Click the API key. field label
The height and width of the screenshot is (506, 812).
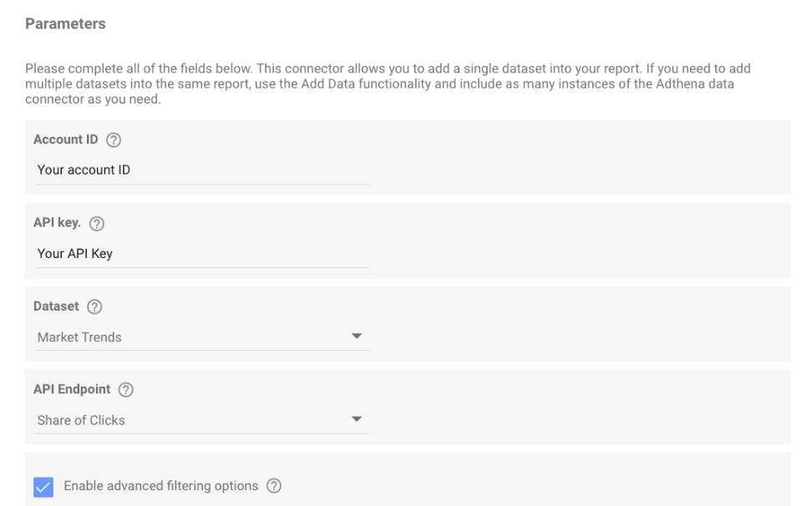(57, 223)
